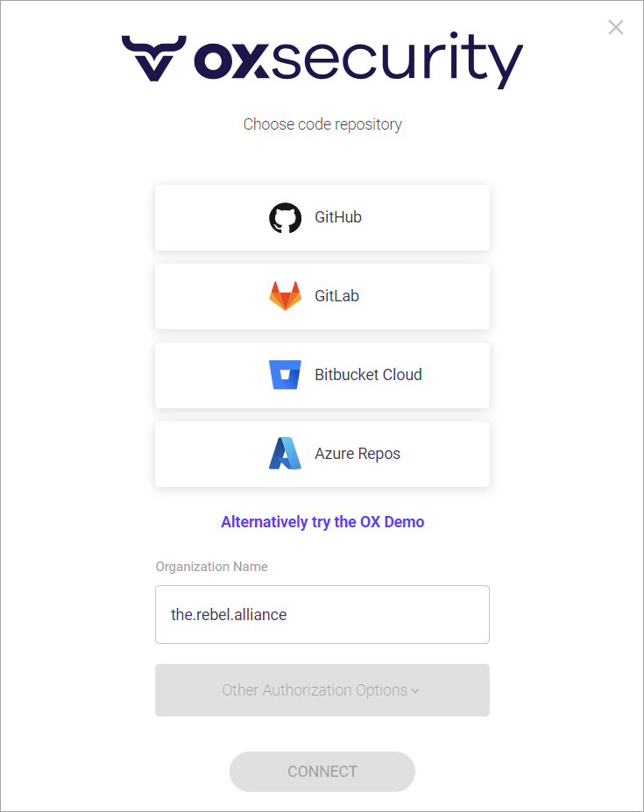The image size is (644, 812).
Task: Select the Azure Repos text label
Action: click(x=357, y=454)
